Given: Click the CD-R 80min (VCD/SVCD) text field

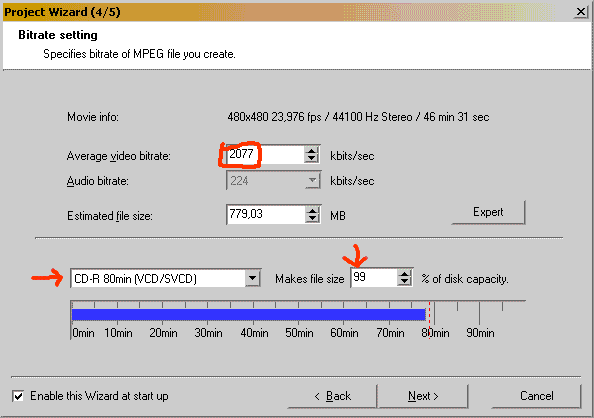Looking at the screenshot, I should click(158, 279).
